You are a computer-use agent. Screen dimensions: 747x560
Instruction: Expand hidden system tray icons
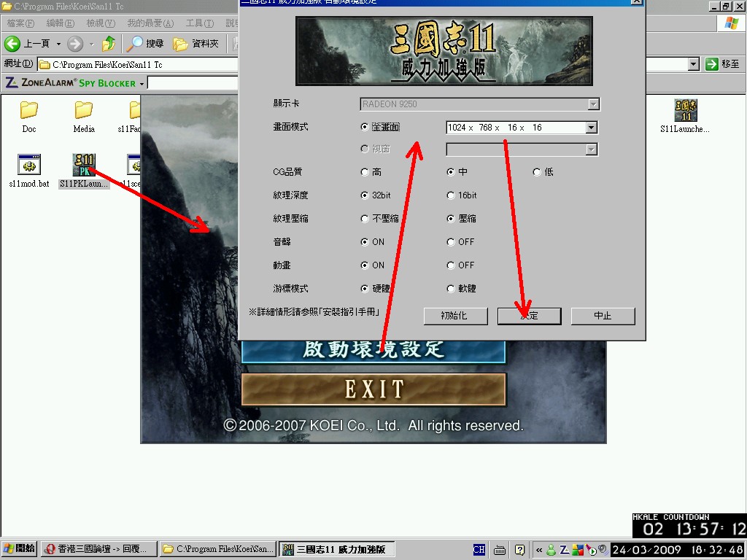[539, 550]
